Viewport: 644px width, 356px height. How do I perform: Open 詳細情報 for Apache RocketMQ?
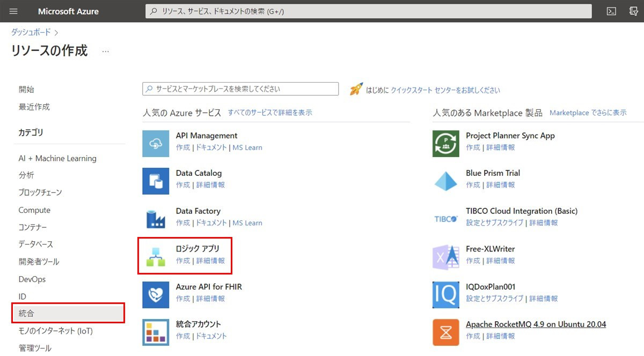coord(501,336)
